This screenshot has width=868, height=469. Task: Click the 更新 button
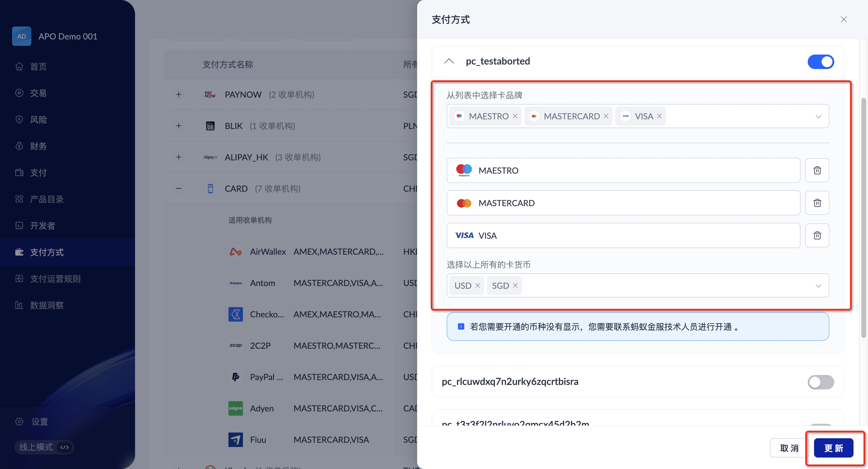[833, 448]
